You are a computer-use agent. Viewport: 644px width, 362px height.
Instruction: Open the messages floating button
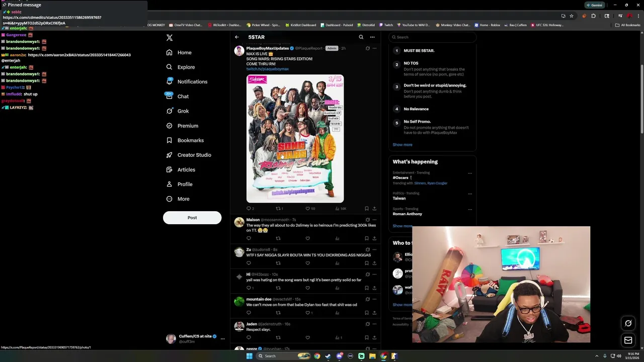pyautogui.click(x=628, y=340)
